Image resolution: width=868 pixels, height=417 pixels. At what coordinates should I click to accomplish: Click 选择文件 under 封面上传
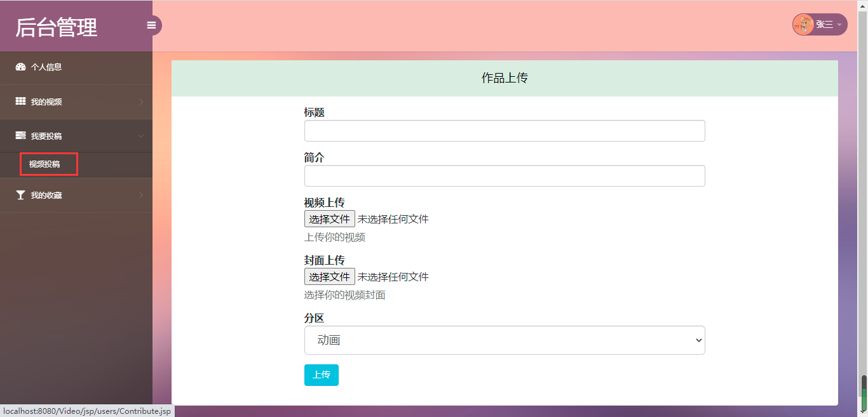330,277
